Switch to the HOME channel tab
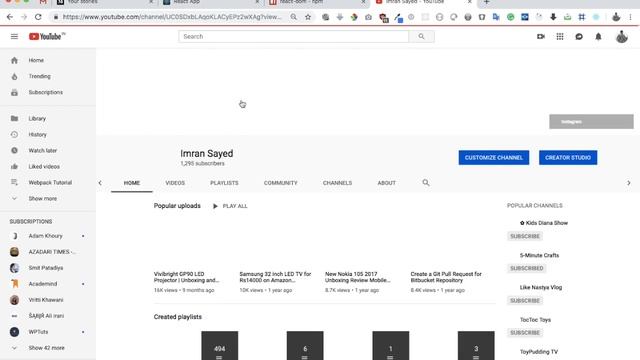Viewport: 640px width, 360px height. point(131,183)
